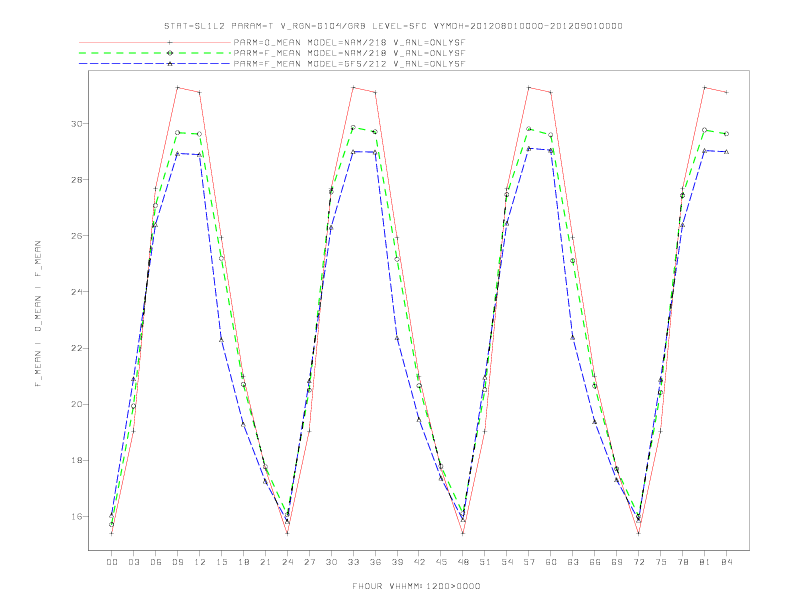Image resolution: width=792 pixels, height=612 pixels.
Task: Click the blue triangle marker in the legend
Action: pos(170,64)
